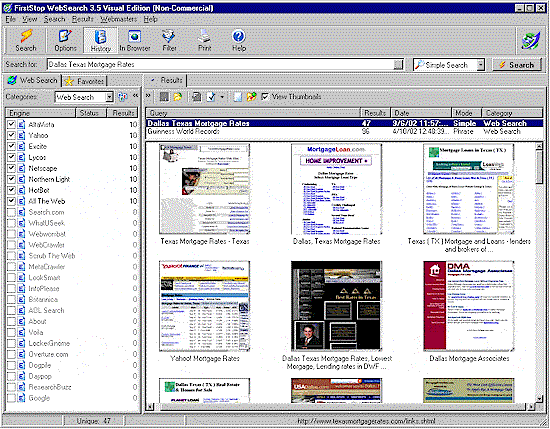Switch to the Favorites tab

[85, 81]
